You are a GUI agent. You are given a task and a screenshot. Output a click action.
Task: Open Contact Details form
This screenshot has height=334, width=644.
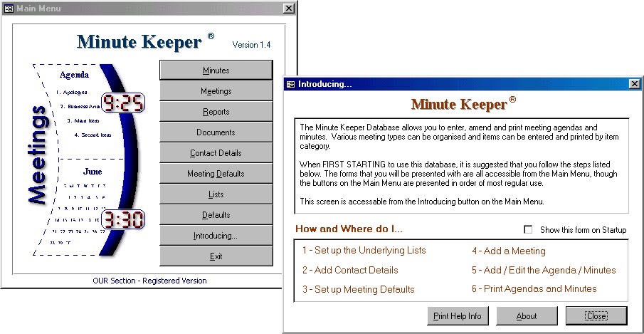point(216,153)
